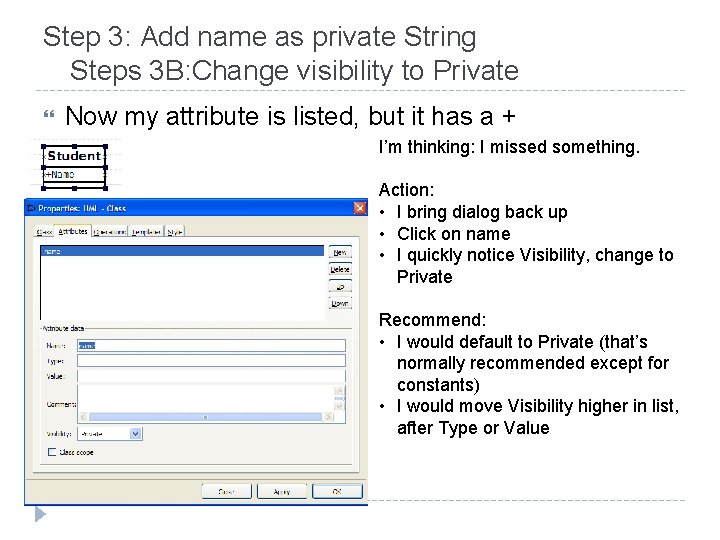This screenshot has width=720, height=540.
Task: Open the Operations tab
Action: pos(110,232)
